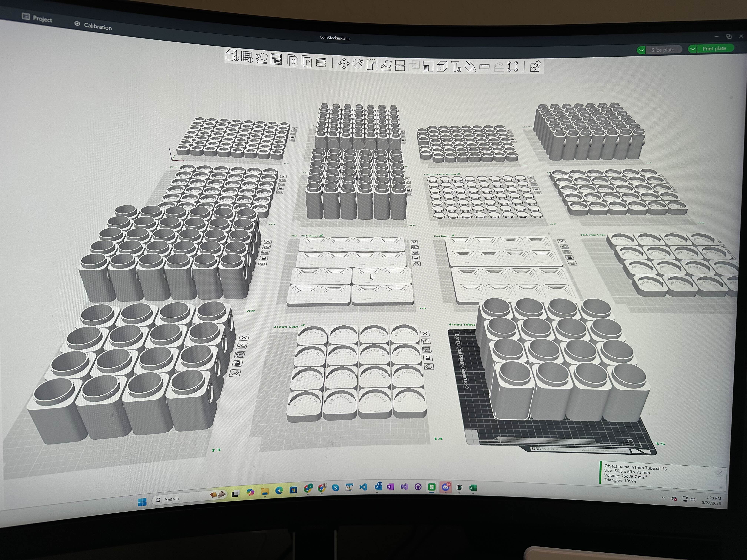
Task: Click the top toolbar Auto orient icon
Action: tap(262, 58)
